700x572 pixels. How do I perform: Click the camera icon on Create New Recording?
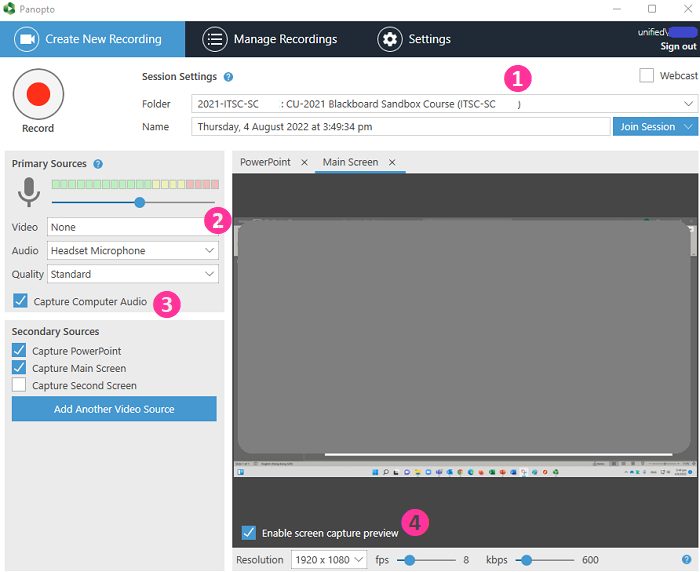click(27, 39)
